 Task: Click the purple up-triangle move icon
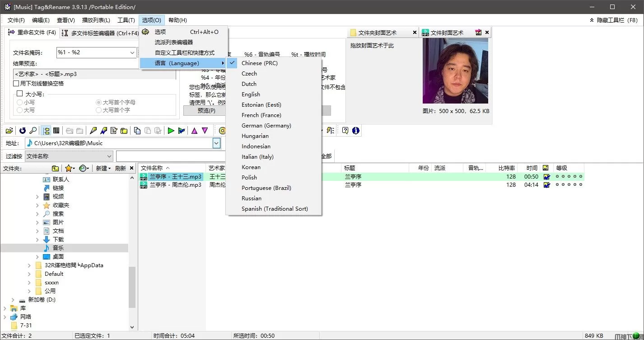(x=194, y=131)
